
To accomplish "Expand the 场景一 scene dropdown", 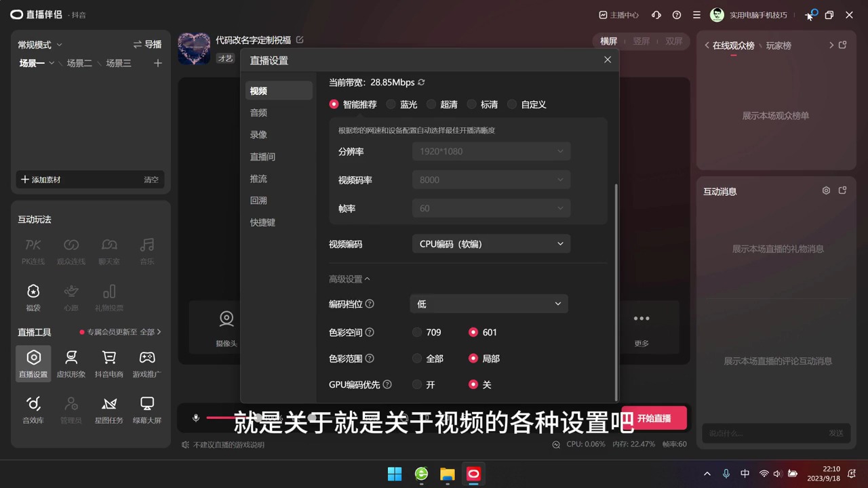I will tap(52, 63).
